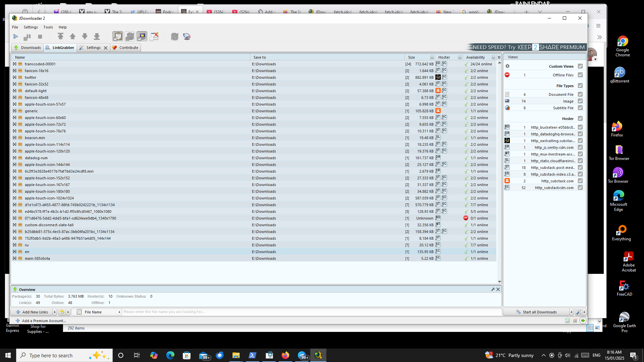Click the stop downloads square icon
Screen dimensions: 644x362
coord(40,37)
